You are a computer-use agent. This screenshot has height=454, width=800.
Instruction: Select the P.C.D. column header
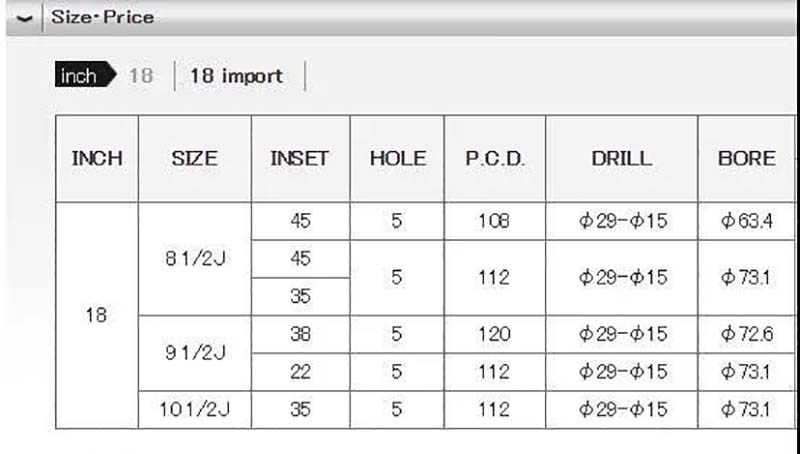click(495, 158)
